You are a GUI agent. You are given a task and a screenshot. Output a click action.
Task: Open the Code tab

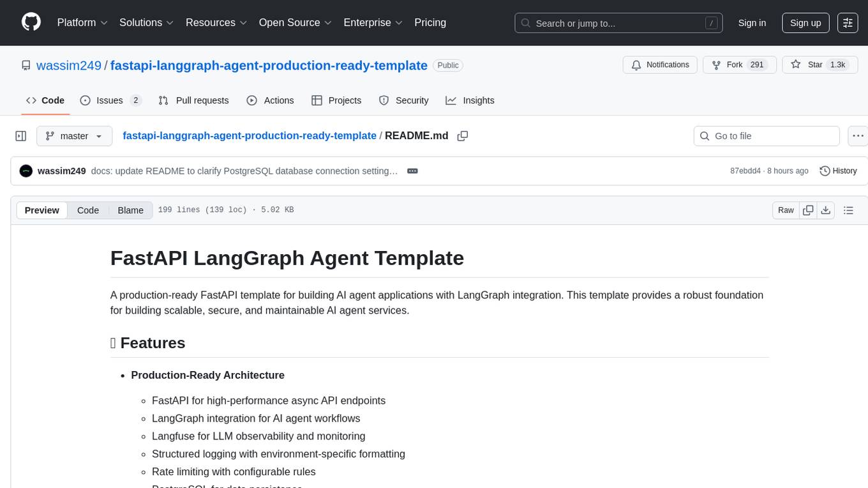(x=45, y=100)
